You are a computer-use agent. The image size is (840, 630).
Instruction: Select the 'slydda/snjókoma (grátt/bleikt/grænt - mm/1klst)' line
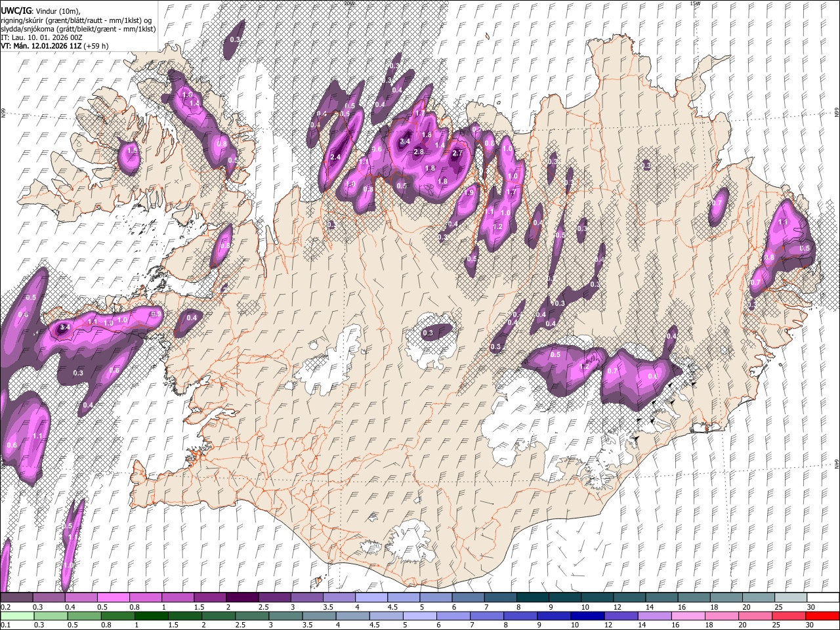point(78,29)
